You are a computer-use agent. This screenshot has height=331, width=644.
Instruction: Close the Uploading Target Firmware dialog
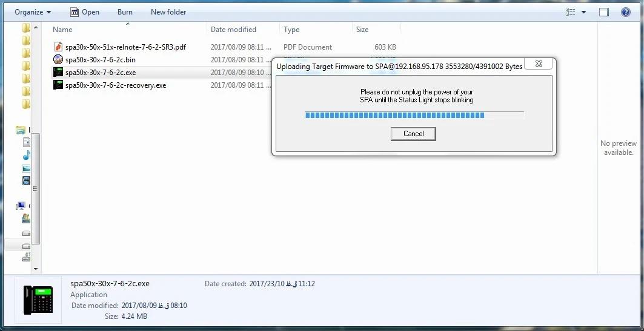pos(539,64)
